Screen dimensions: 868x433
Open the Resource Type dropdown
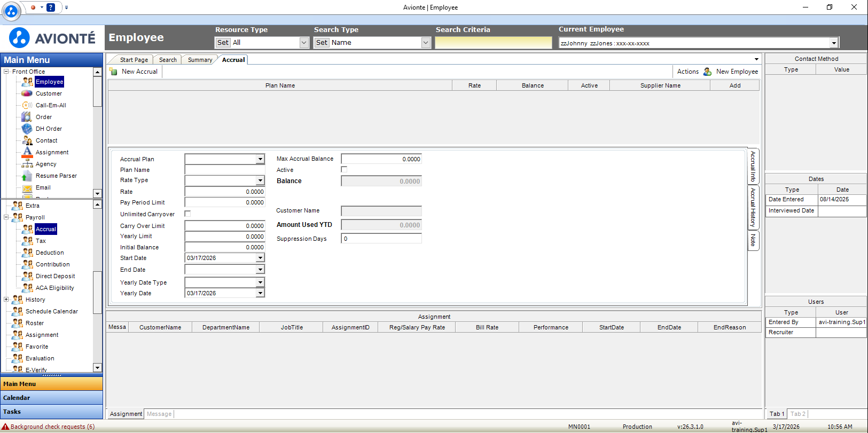click(x=304, y=43)
